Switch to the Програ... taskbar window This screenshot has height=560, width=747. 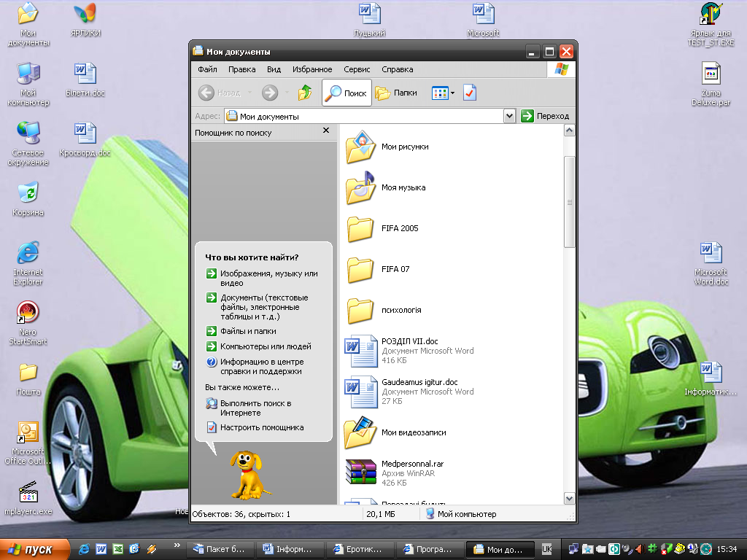(x=429, y=549)
